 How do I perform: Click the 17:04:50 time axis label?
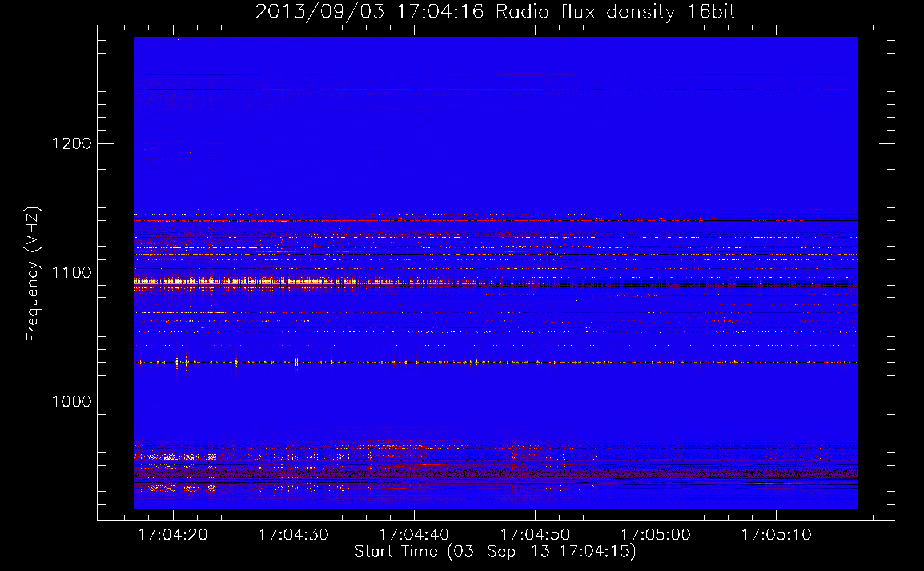535,535
